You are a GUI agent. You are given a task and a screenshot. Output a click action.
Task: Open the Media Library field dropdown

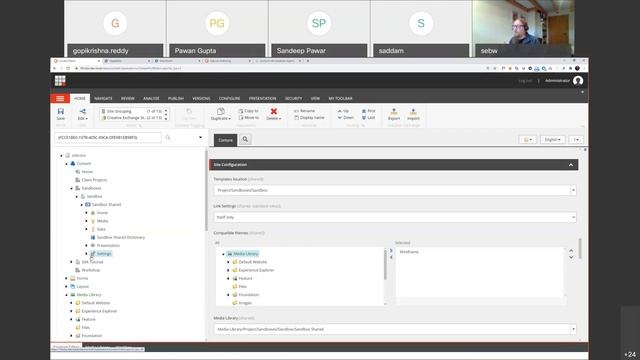pyautogui.click(x=573, y=329)
